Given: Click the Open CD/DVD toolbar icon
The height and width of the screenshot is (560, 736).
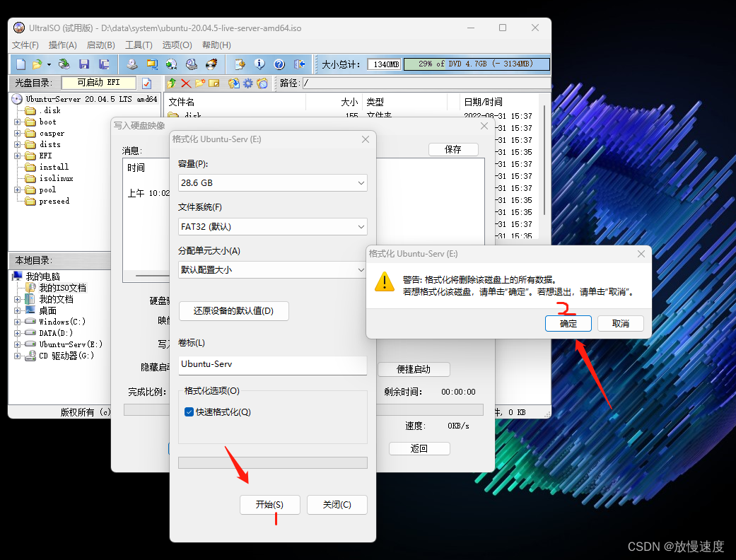Looking at the screenshot, I should [64, 64].
